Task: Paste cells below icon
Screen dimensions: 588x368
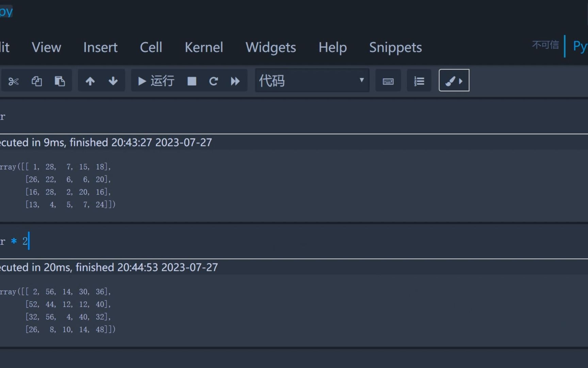Action: [x=60, y=81]
